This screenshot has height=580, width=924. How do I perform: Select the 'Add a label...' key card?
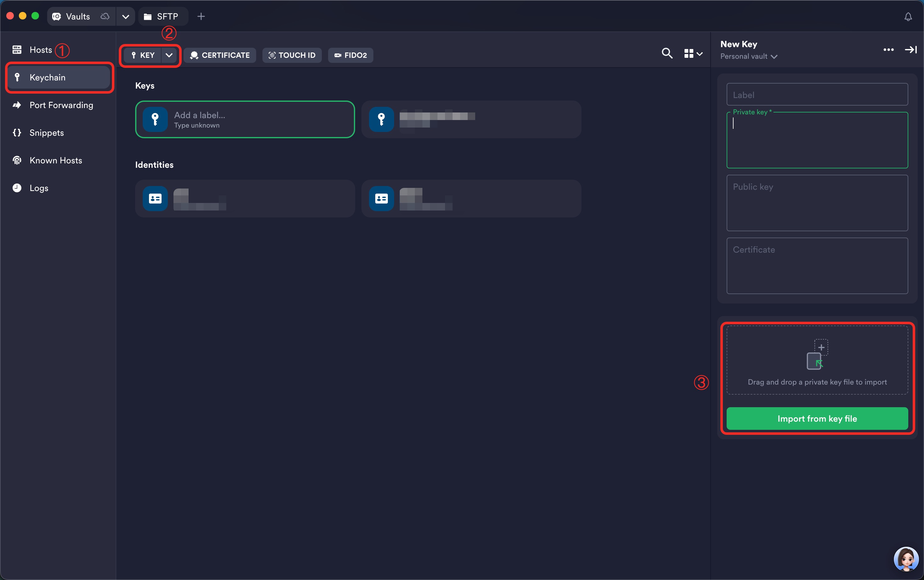click(245, 120)
